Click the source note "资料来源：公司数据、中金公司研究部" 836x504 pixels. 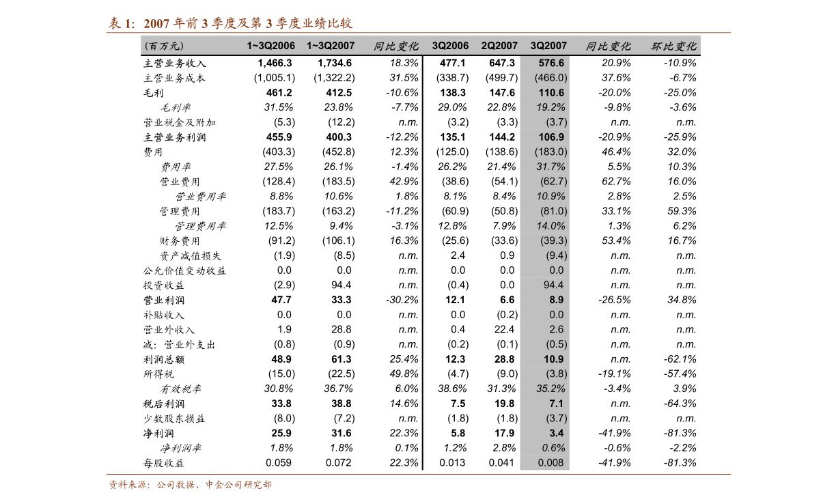[x=190, y=485]
